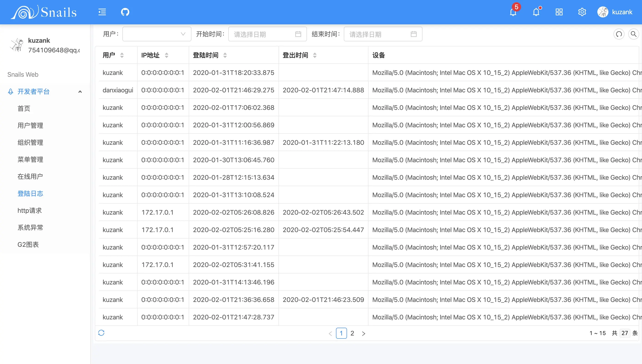Click the search magnifier button in filter bar
This screenshot has width=642, height=364.
click(633, 34)
